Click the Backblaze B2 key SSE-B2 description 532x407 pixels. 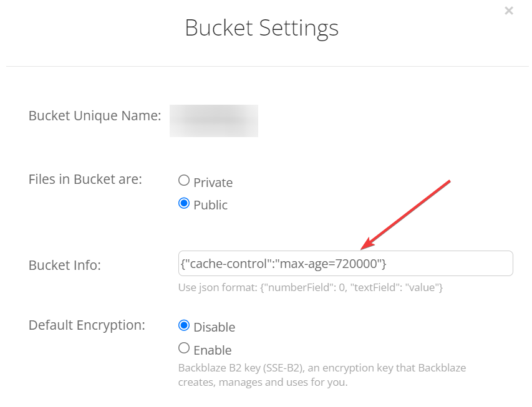tap(322, 375)
